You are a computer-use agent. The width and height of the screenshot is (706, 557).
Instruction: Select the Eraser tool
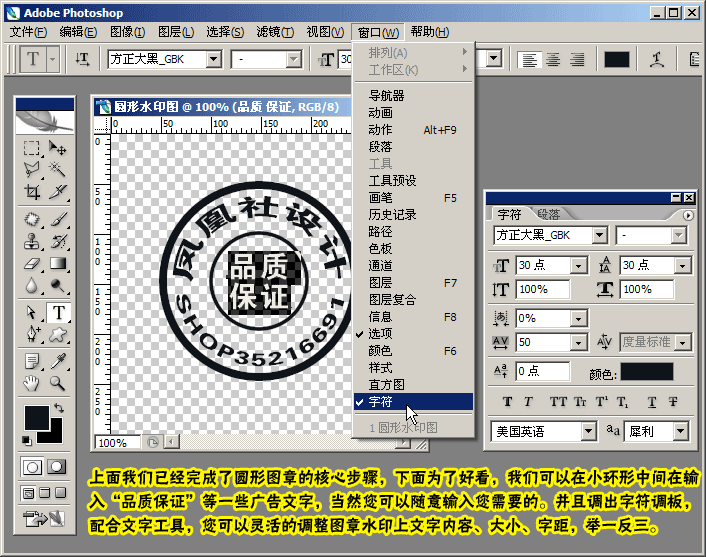click(x=32, y=263)
